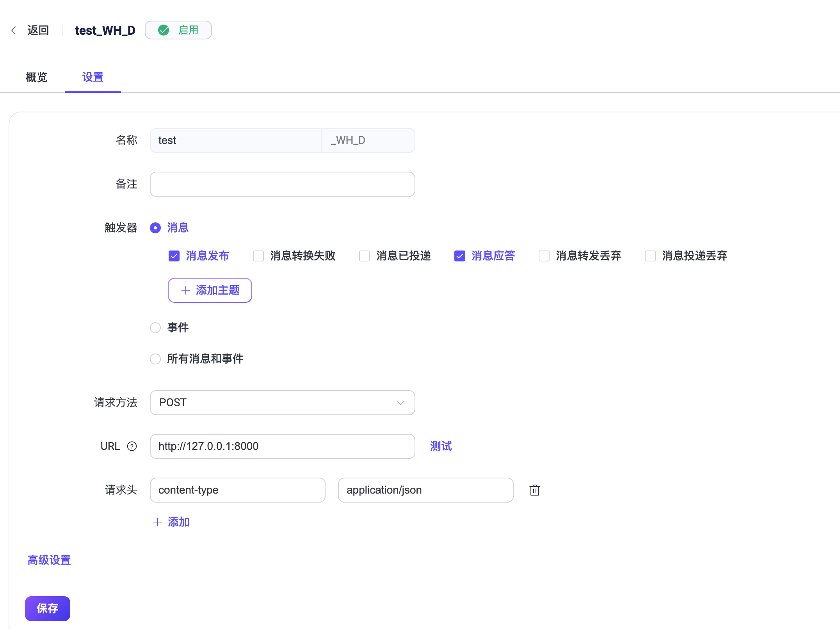Click the back arrow icon

14,30
